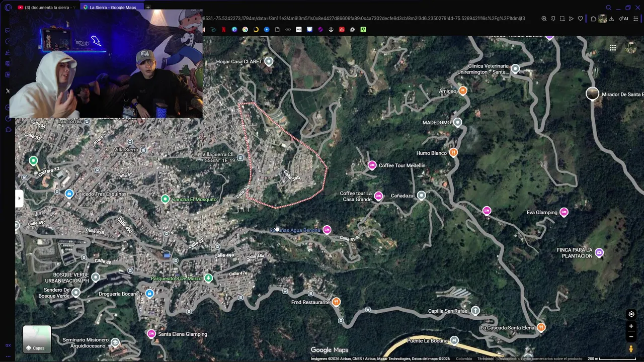This screenshot has width=644, height=362.
Task: Select BOSQUE VERDE URBANIZACIÓN PH marker
Action: (x=96, y=278)
